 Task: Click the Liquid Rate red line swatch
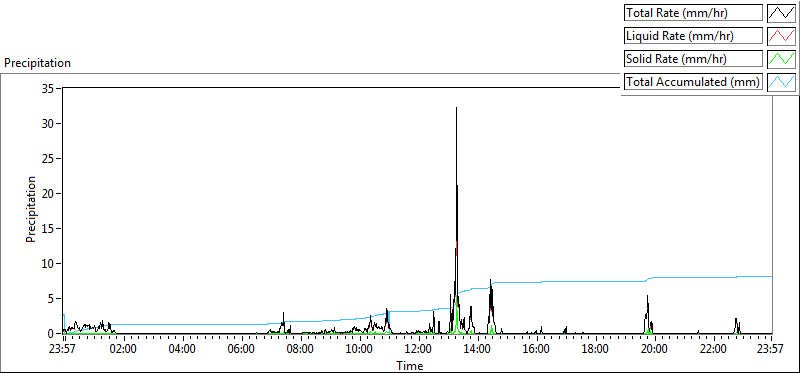click(x=782, y=36)
